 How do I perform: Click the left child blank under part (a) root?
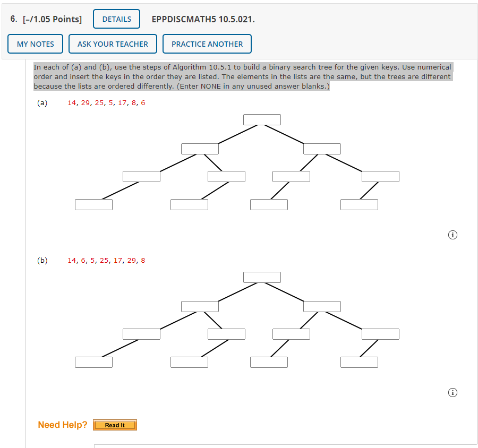pos(200,148)
